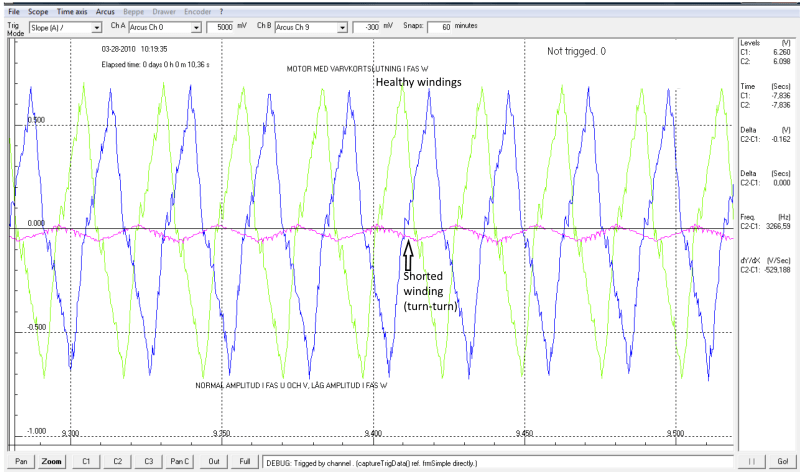This screenshot has width=800, height=472.
Task: Click the -1.000 voltage axis label
Action: 36,431
